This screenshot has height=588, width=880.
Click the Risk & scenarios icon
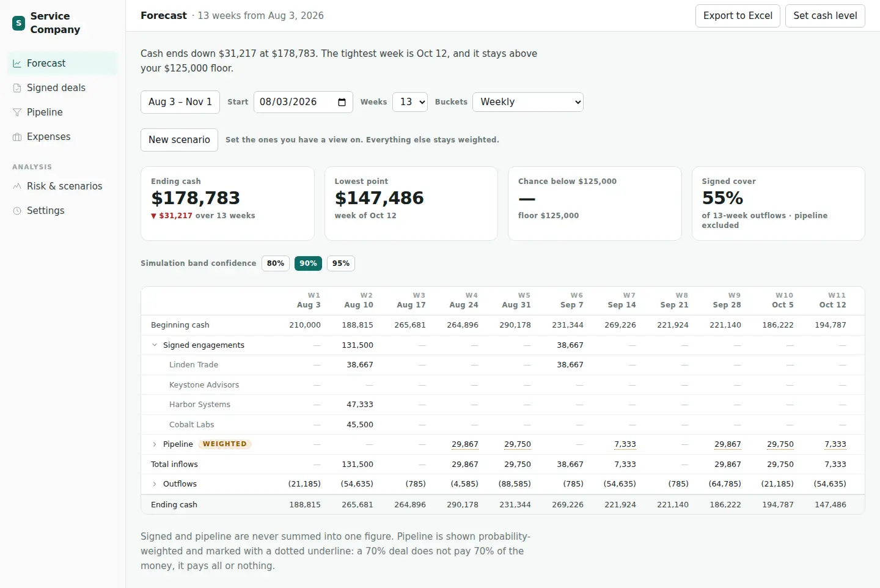coord(17,186)
